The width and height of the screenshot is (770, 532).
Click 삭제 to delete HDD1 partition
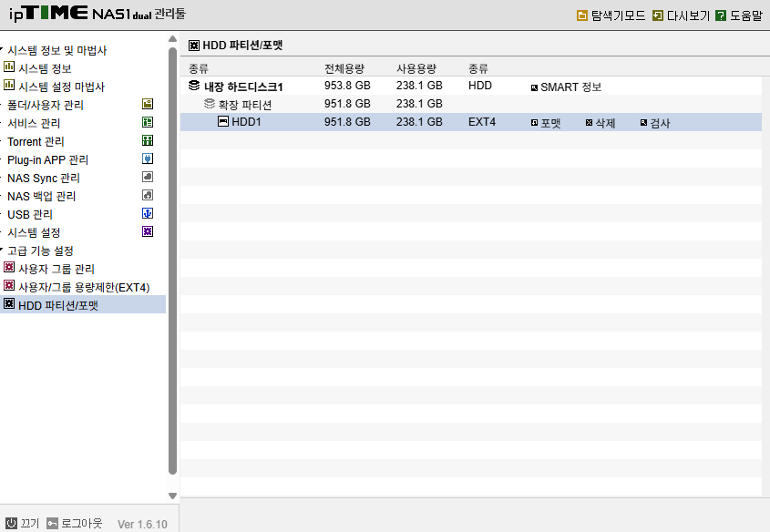[x=601, y=123]
